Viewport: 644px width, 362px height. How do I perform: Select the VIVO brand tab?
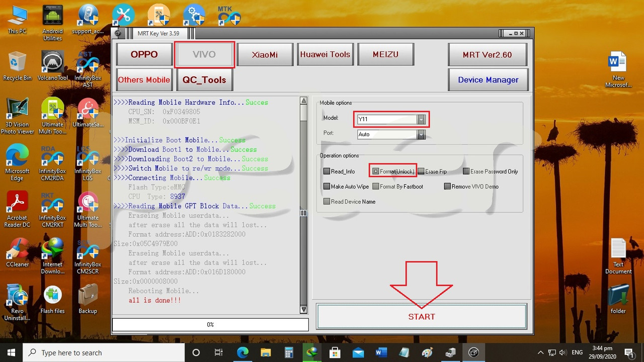pyautogui.click(x=204, y=54)
